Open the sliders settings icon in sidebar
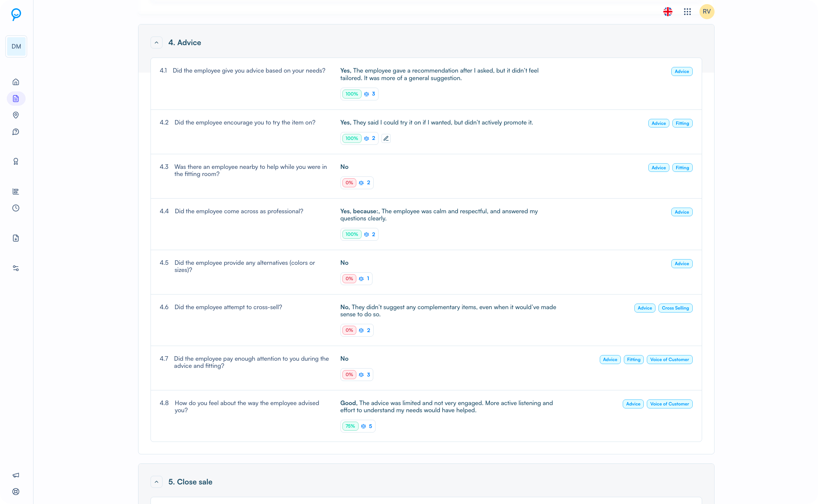This screenshot has height=504, width=818. [16, 268]
